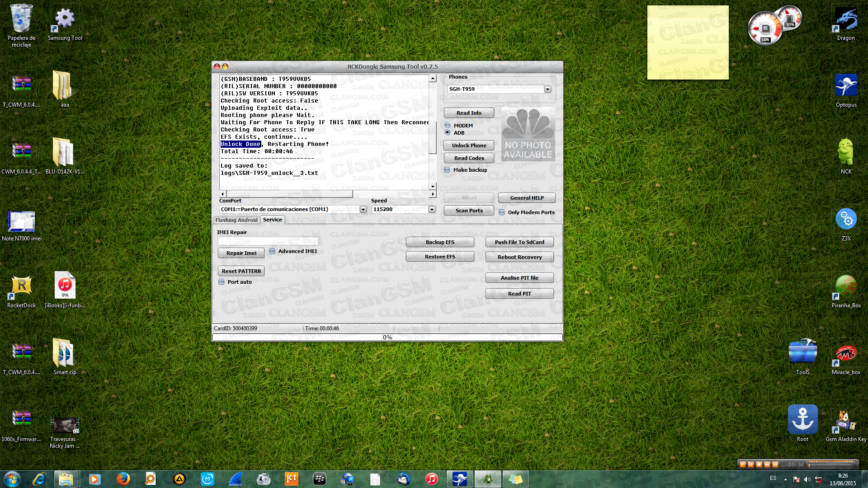This screenshot has width=868, height=488.
Task: Launch the Root anchor icon
Action: coord(802,423)
